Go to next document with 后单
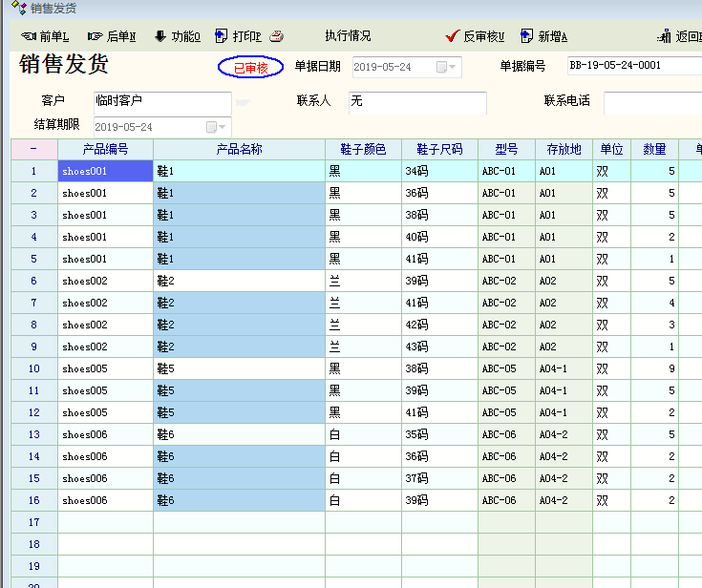 pyautogui.click(x=112, y=36)
